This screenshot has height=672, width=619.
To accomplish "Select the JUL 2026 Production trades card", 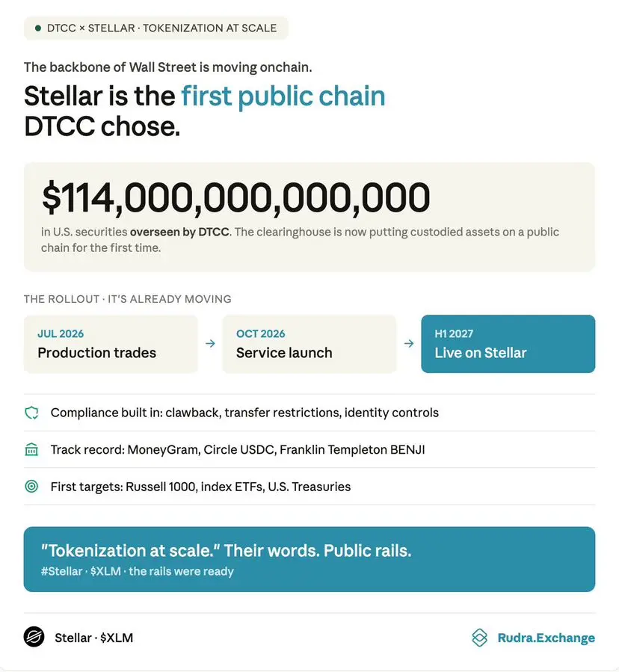I will (111, 344).
